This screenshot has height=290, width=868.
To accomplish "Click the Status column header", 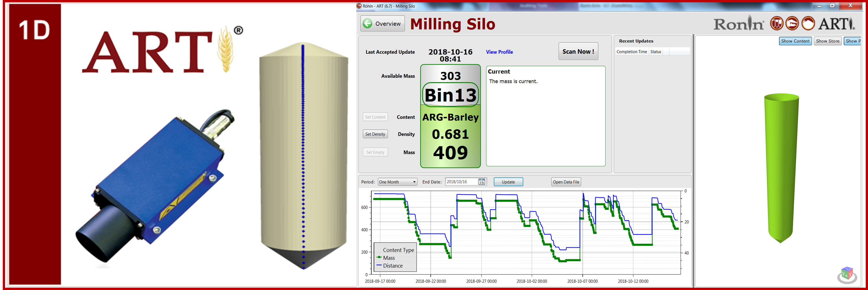I will tap(655, 52).
